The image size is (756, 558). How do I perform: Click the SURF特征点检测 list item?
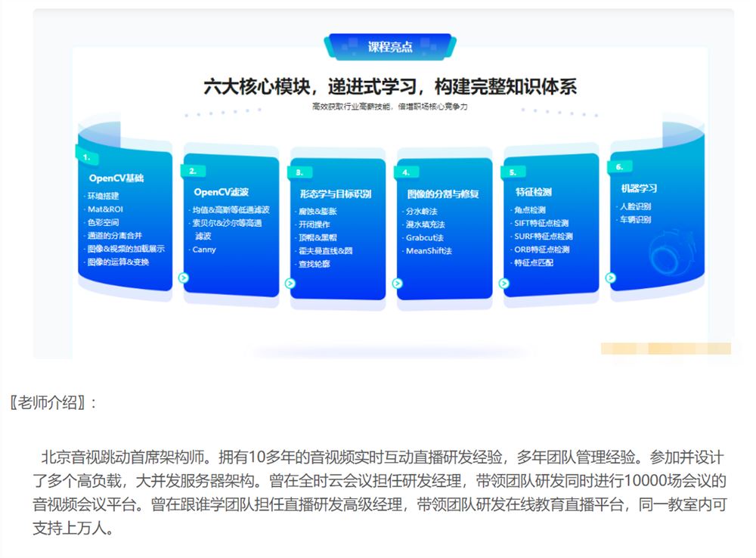point(544,237)
